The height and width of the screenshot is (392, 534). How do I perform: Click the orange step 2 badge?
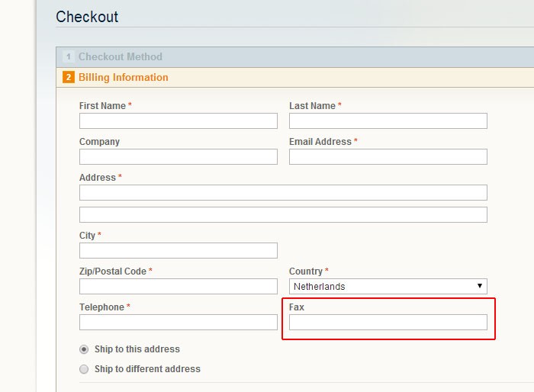click(69, 77)
